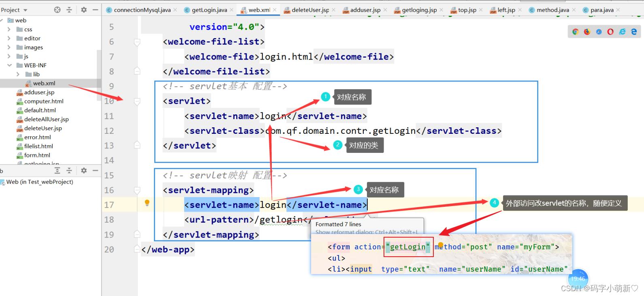Collapse all in the lower Web panel
Viewport: 644px width, 296px height.
(69, 171)
